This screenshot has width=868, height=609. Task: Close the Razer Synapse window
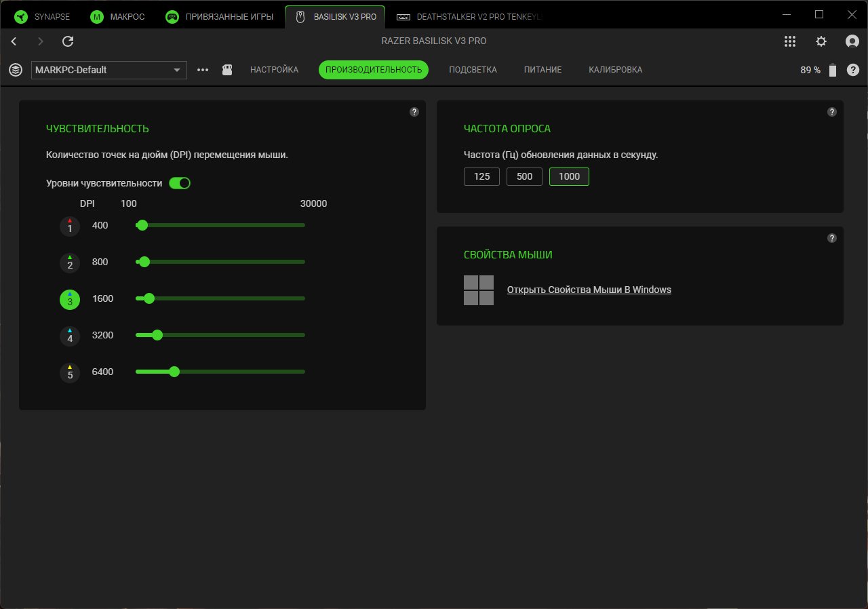coord(852,14)
